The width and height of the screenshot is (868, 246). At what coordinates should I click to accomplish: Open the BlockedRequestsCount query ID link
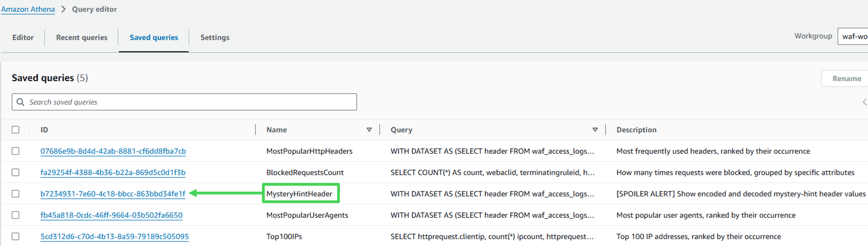[x=113, y=172]
